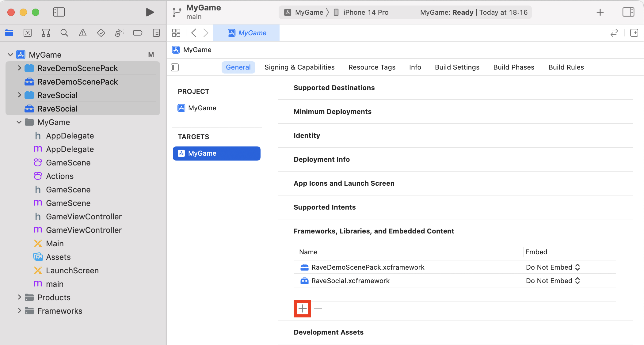Open the Issue navigator warning icon
This screenshot has height=345, width=644.
pyautogui.click(x=83, y=33)
